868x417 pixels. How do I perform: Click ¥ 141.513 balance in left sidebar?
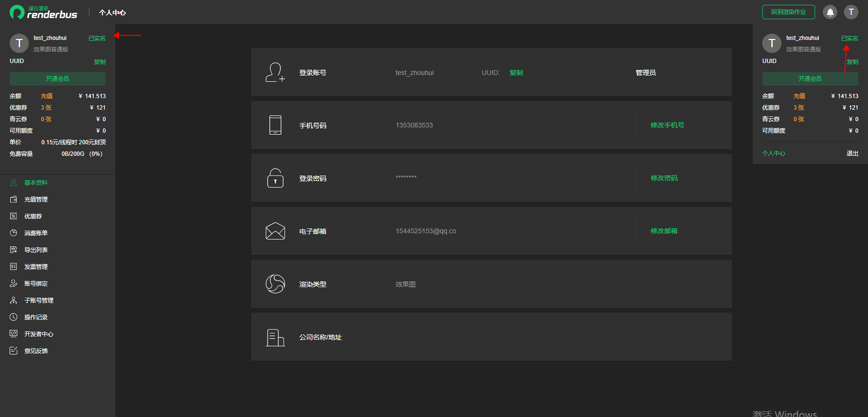tap(92, 96)
